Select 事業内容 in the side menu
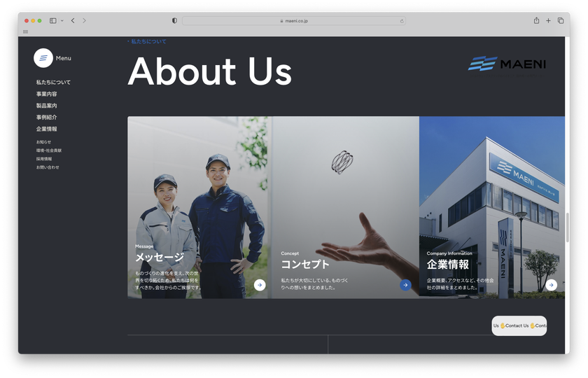The image size is (588, 378). click(47, 94)
